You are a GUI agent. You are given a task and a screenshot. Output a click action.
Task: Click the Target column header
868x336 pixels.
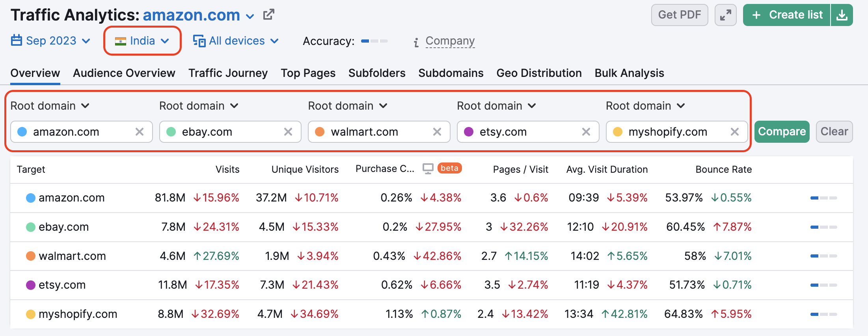click(x=31, y=169)
